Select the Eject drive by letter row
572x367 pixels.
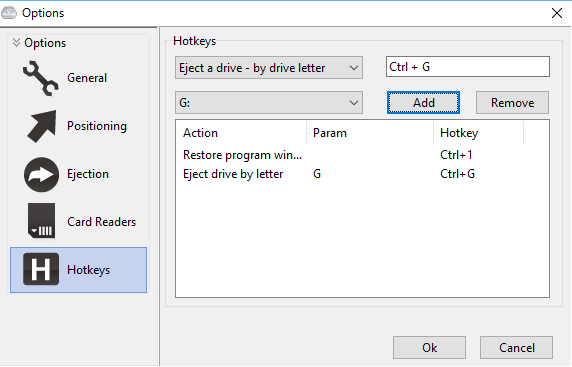(x=362, y=174)
